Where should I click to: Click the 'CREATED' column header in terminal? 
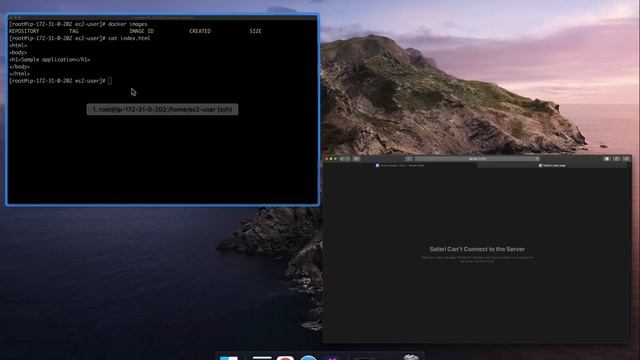pyautogui.click(x=200, y=31)
